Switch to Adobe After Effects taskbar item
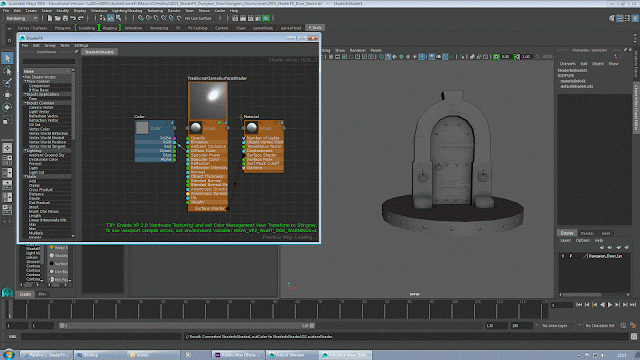This screenshot has width=640, height=360. (x=238, y=355)
